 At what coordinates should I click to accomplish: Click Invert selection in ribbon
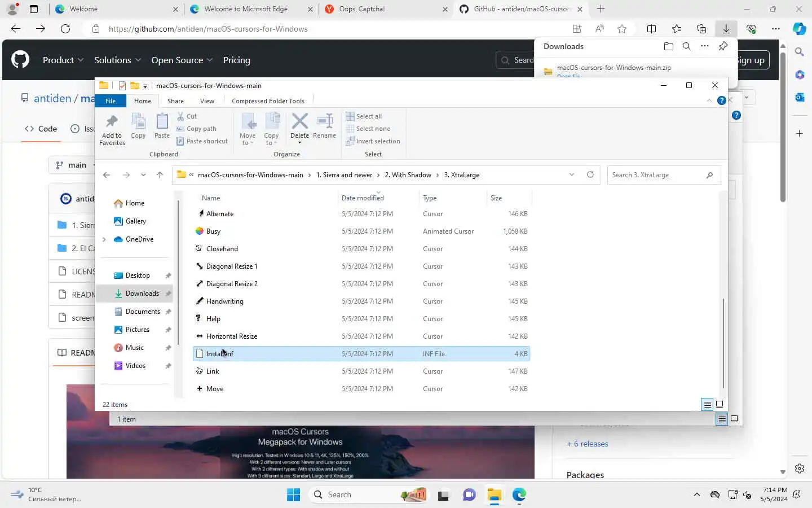pos(373,141)
